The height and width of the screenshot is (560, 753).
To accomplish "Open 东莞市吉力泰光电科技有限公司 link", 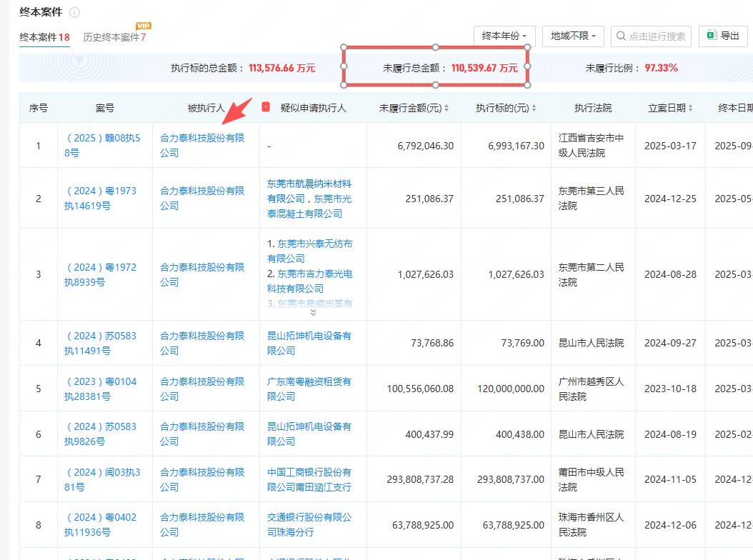I will 311,281.
